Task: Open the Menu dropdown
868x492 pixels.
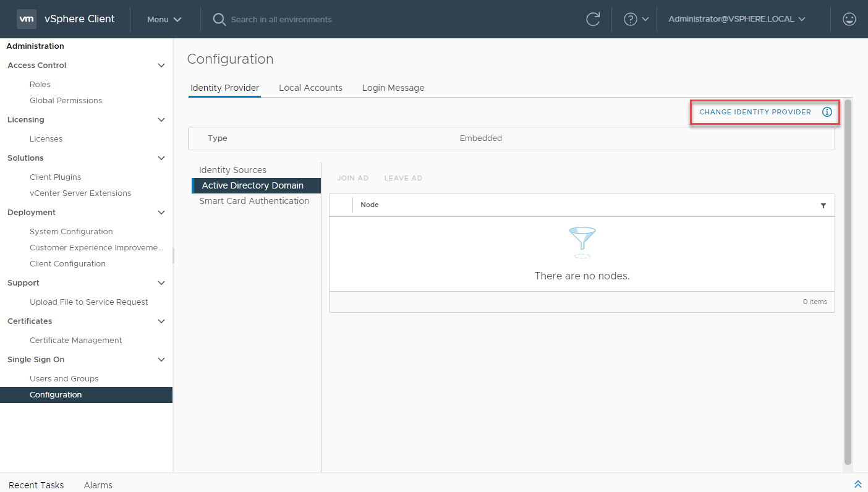Action: coord(164,19)
